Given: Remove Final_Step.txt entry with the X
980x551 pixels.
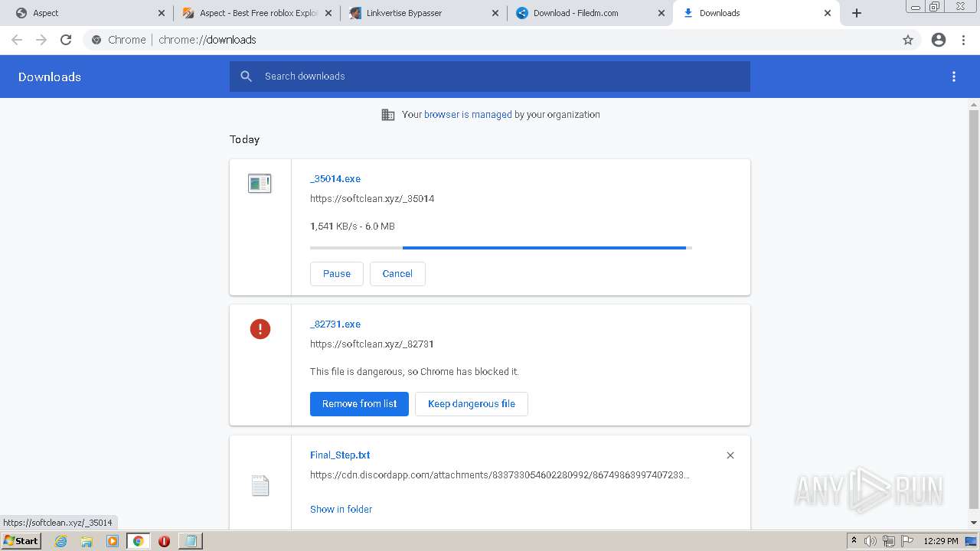Looking at the screenshot, I should pyautogui.click(x=730, y=455).
